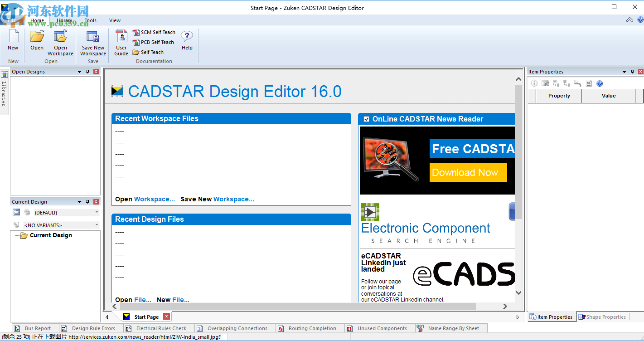Viewport: 644px width, 341px height.
Task: Expand the Item Properties panel menu arrow
Action: pyautogui.click(x=624, y=71)
